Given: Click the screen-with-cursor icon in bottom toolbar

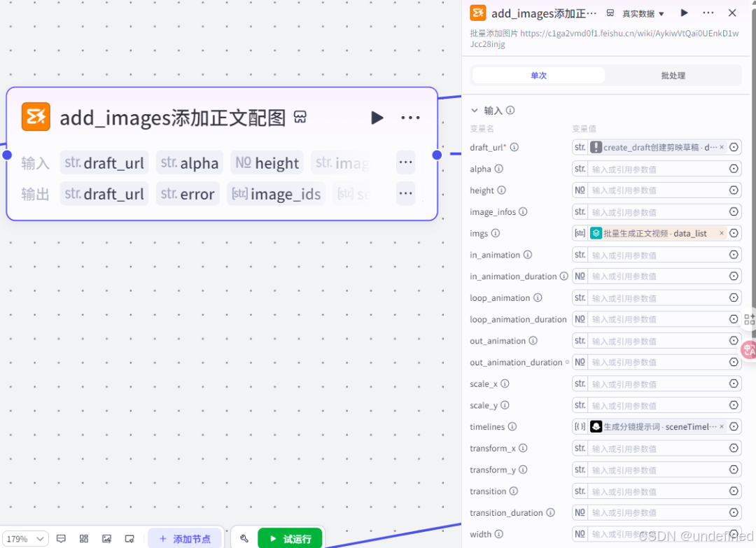Looking at the screenshot, I should (129, 538).
